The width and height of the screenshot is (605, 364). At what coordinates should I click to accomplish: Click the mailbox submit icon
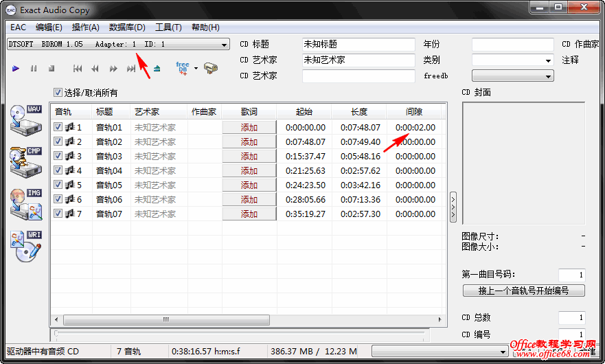pyautogui.click(x=211, y=68)
